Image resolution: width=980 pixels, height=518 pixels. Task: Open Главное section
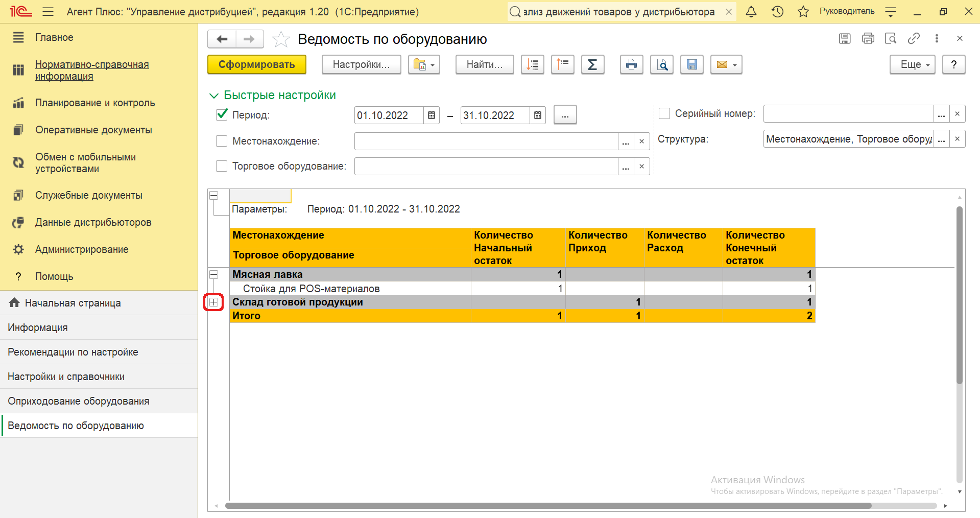pos(54,37)
